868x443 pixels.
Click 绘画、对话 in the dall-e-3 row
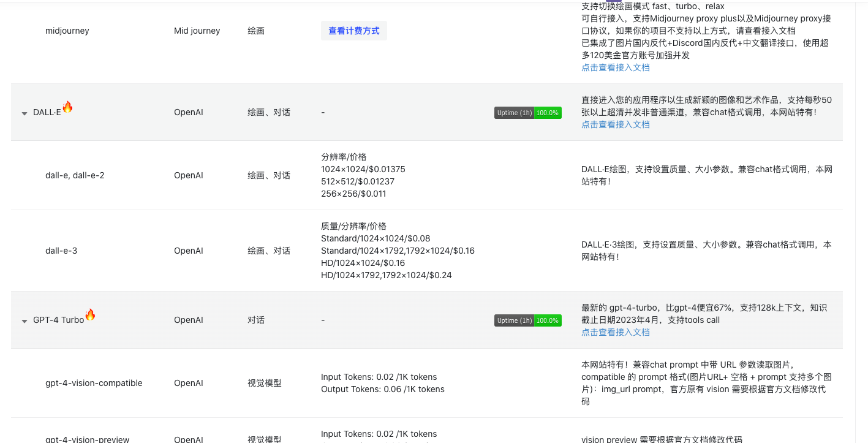pos(269,251)
